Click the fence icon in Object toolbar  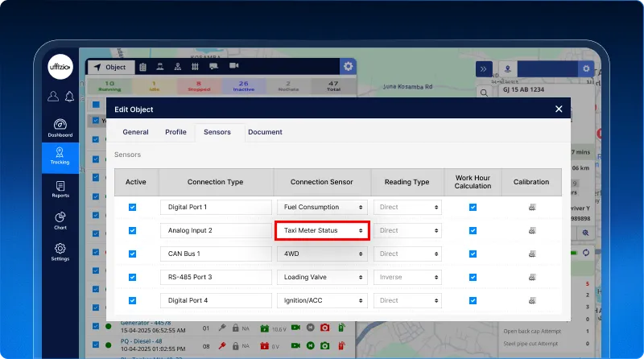pos(195,67)
